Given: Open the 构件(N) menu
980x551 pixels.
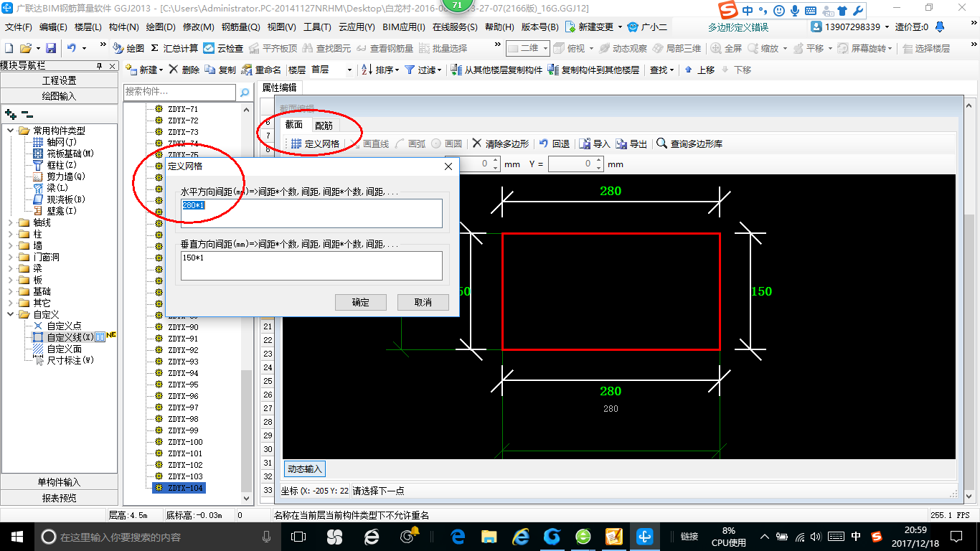Looking at the screenshot, I should (x=123, y=27).
